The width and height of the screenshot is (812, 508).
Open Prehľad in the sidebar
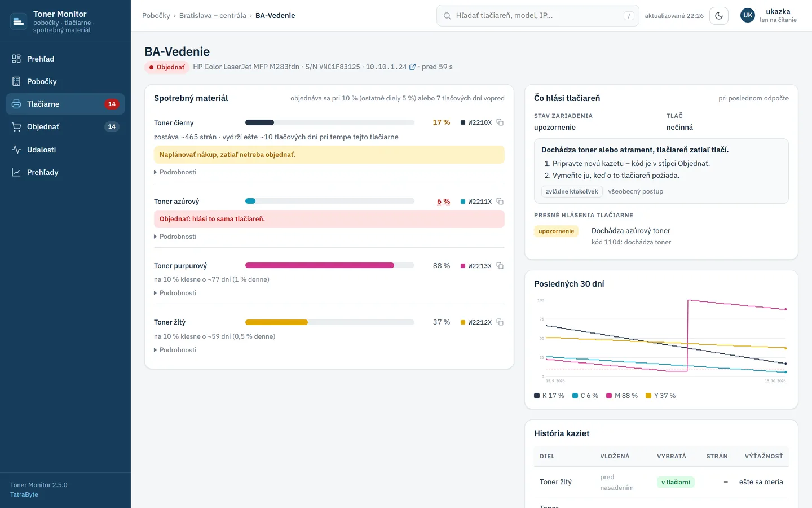tap(65, 59)
